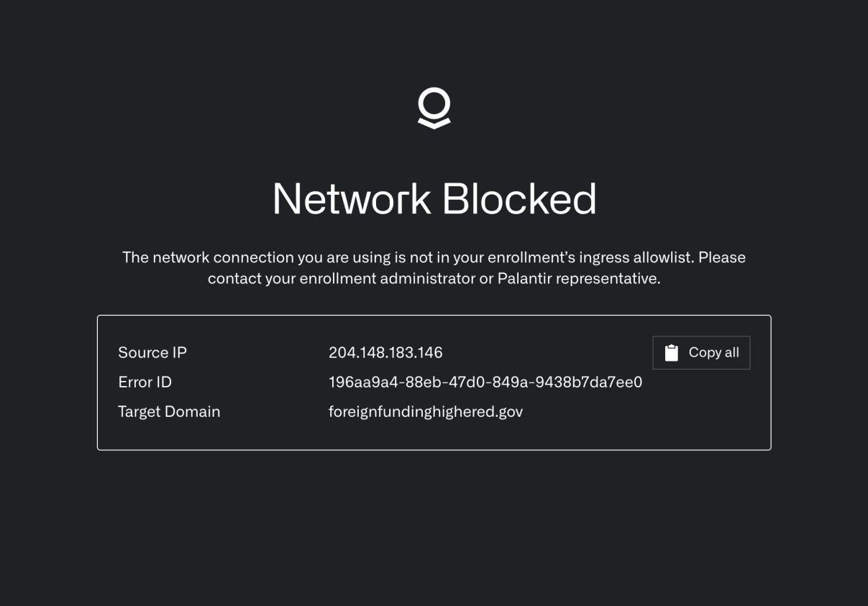Click the clipboard icon in Copy all
The image size is (868, 606).
[x=672, y=353]
